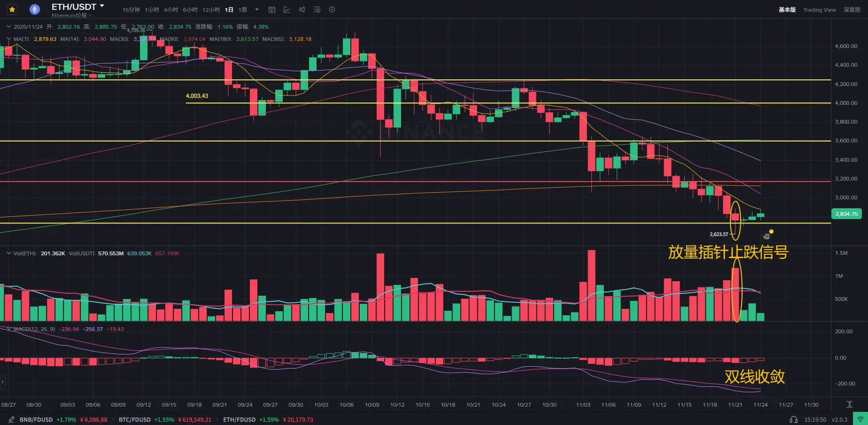The height and width of the screenshot is (425, 868).
Task: Open ETH/FDUSD ticker in bottom bar
Action: (268, 420)
